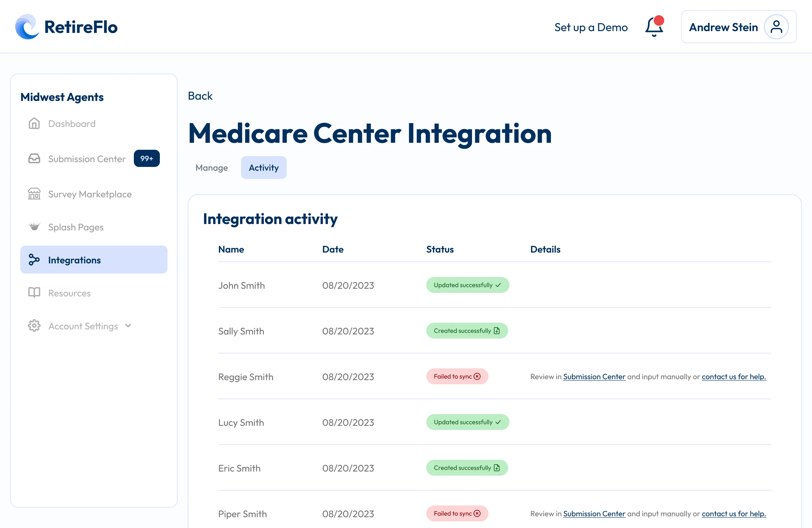Switch to the Manage tab
812x528 pixels.
pyautogui.click(x=212, y=168)
